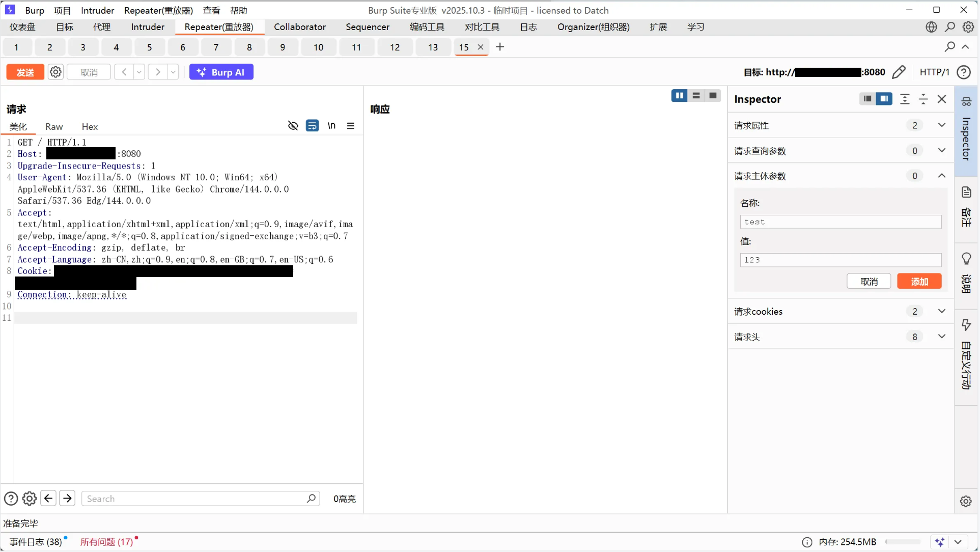This screenshot has width=980, height=552.
Task: Open Burp AI sparkle icon in status bar
Action: (x=940, y=542)
